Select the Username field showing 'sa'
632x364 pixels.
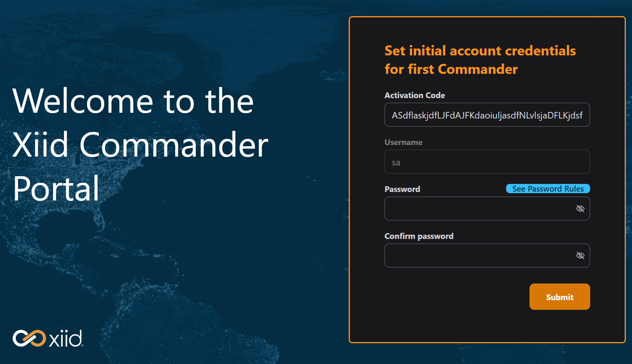pyautogui.click(x=487, y=162)
